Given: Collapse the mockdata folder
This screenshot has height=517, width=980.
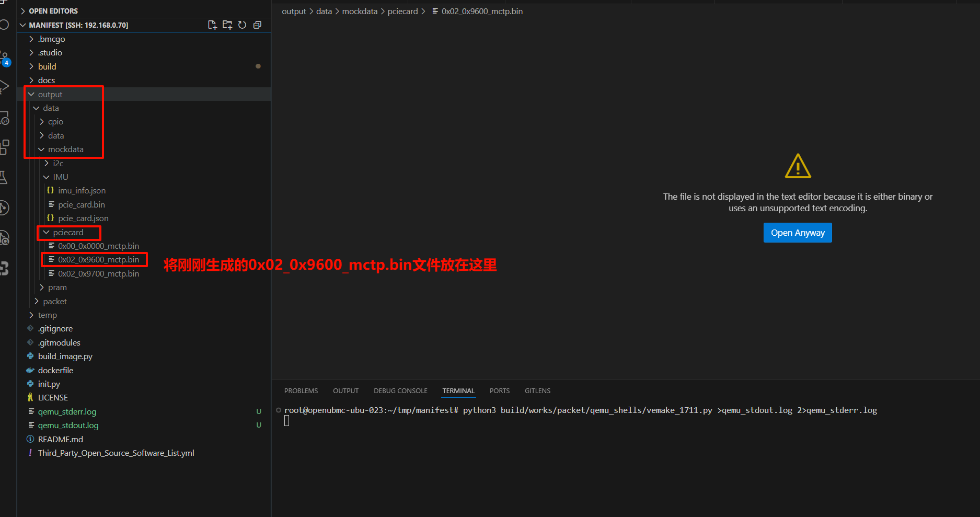Looking at the screenshot, I should [x=65, y=150].
